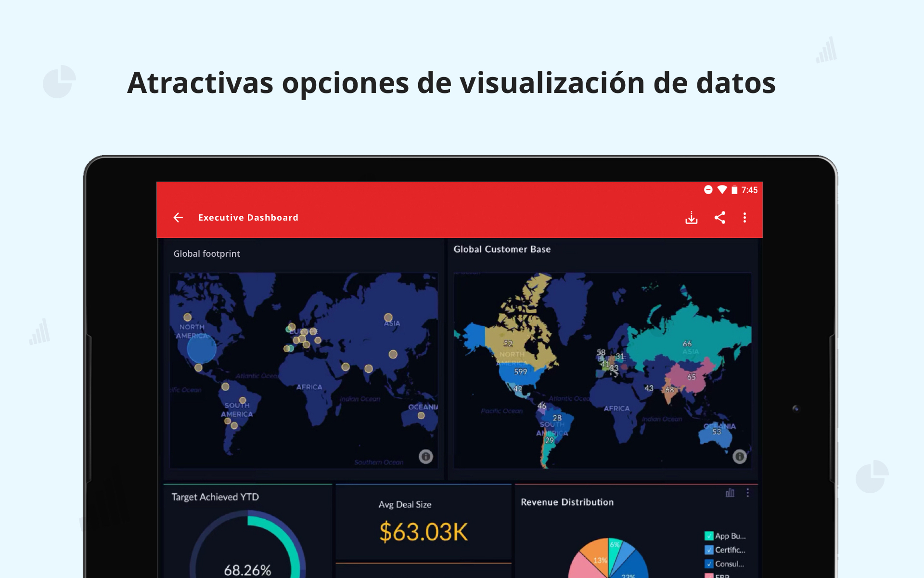
Task: Tap Canada's value 52 on map
Action: 508,343
